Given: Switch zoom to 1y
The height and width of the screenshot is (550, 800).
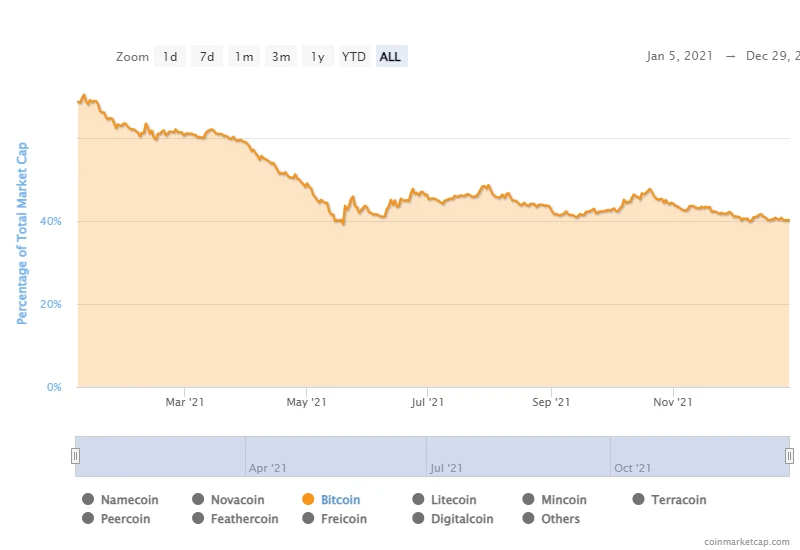Looking at the screenshot, I should tap(317, 57).
